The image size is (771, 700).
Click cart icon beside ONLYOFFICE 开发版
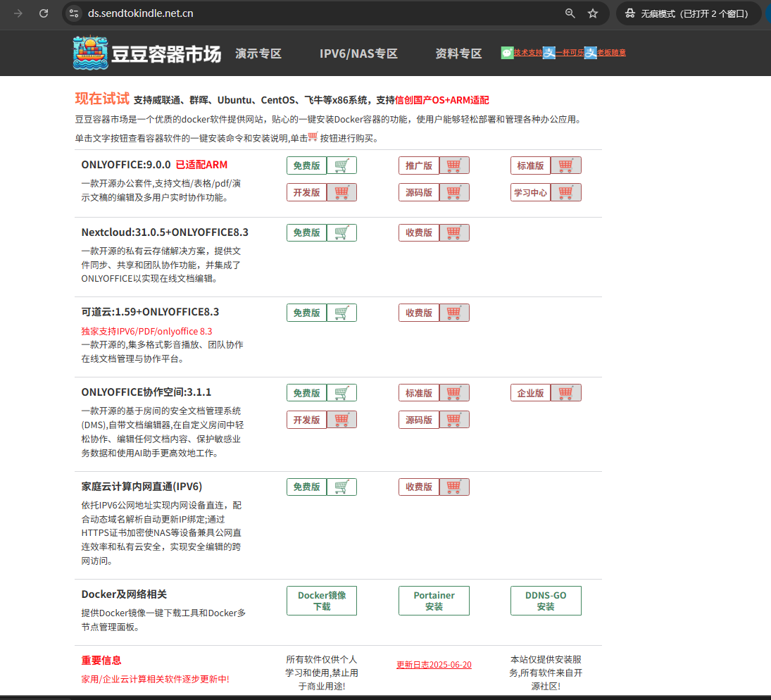(341, 192)
